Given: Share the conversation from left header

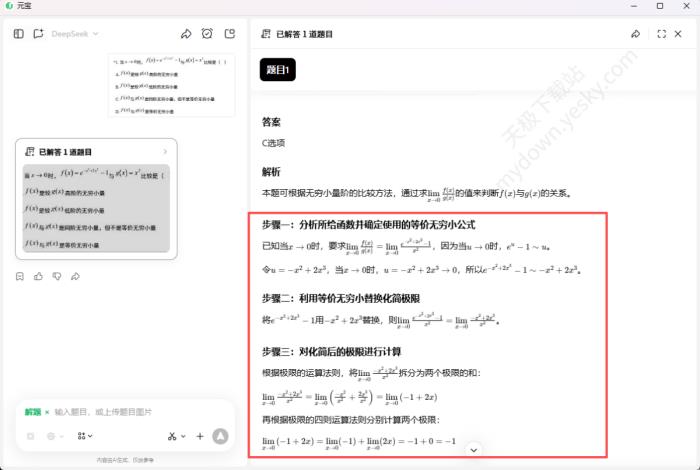Looking at the screenshot, I should pos(185,34).
